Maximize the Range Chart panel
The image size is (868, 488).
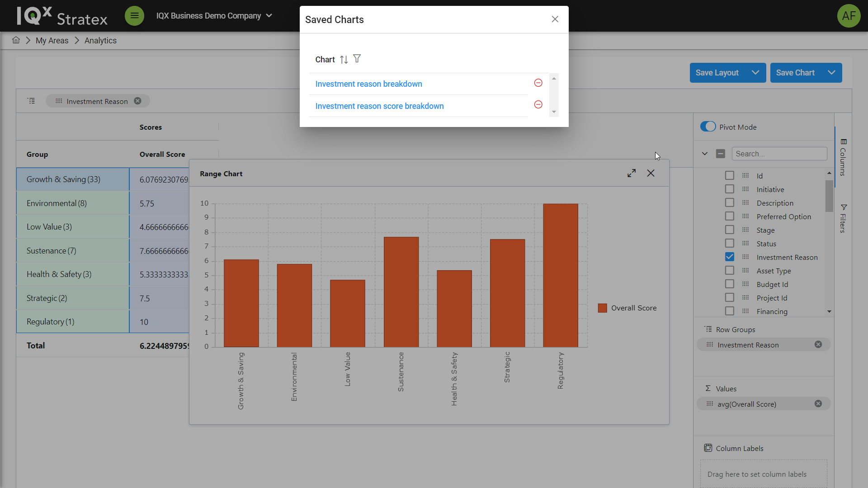coord(632,173)
